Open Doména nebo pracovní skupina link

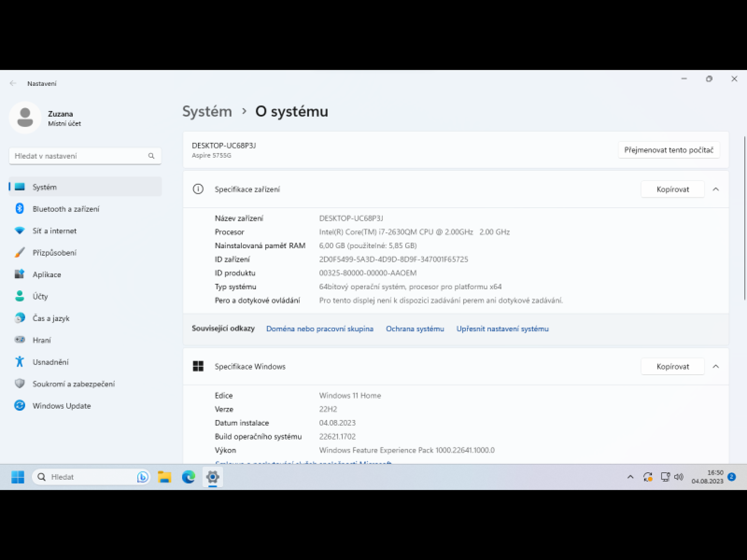(x=319, y=329)
